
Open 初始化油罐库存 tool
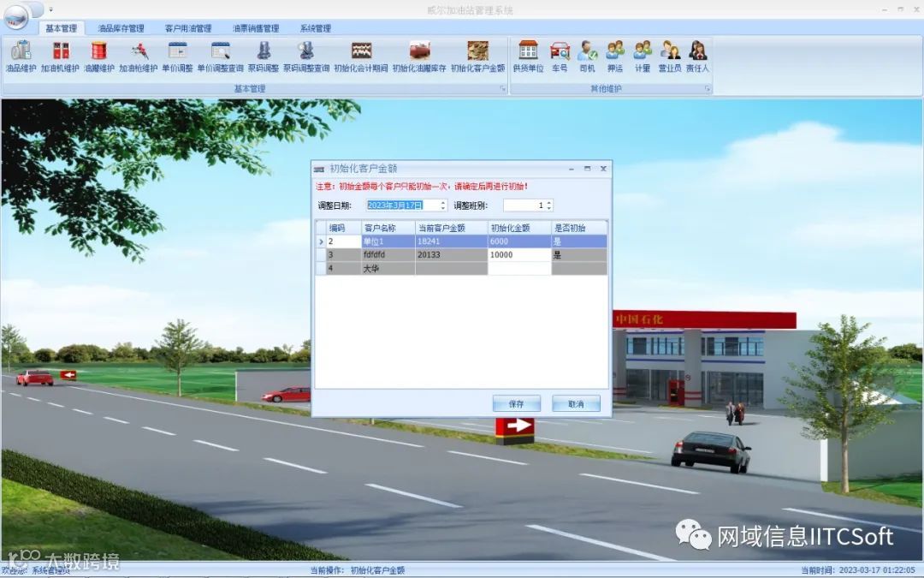[419, 57]
